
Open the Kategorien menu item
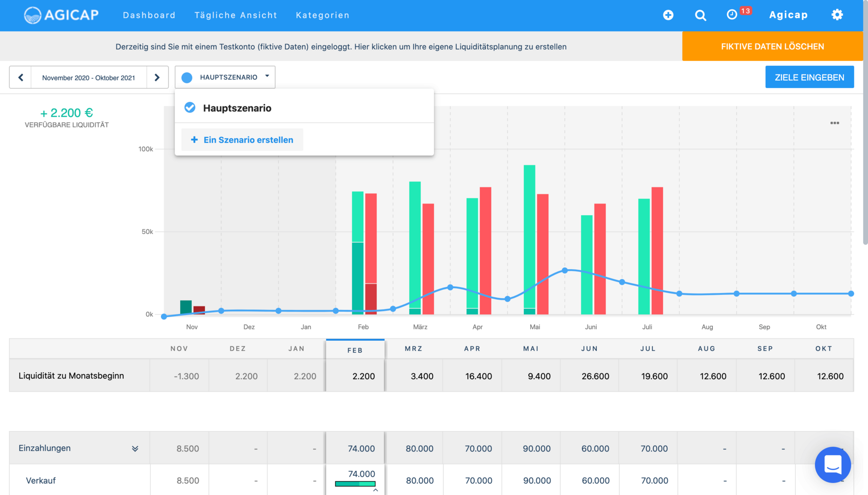coord(322,15)
